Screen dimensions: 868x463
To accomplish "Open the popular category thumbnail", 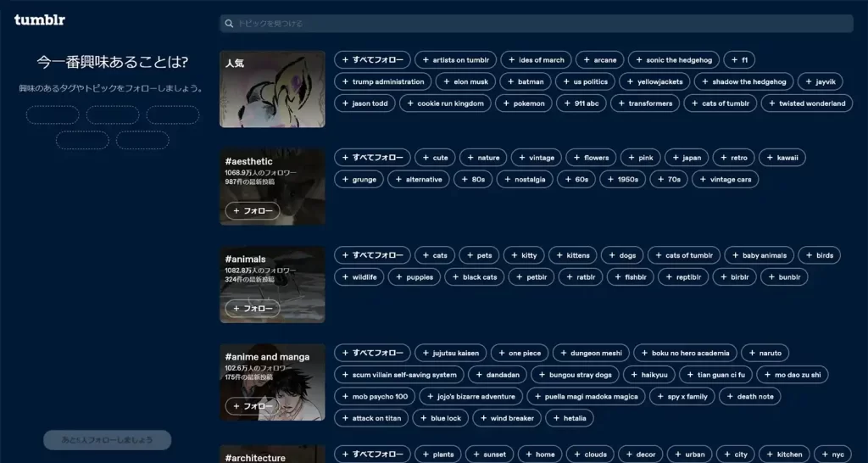I will click(272, 89).
